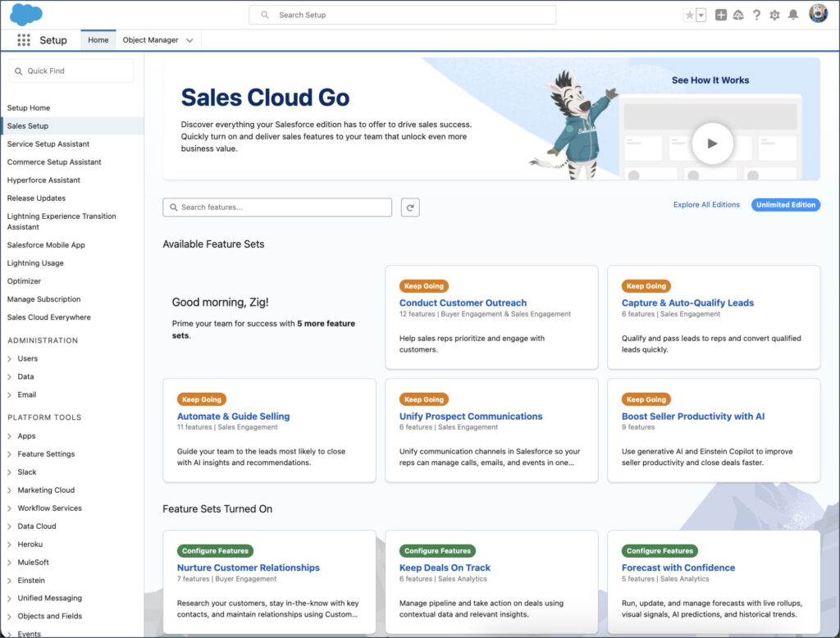Open the Notifications bell icon

click(x=793, y=15)
